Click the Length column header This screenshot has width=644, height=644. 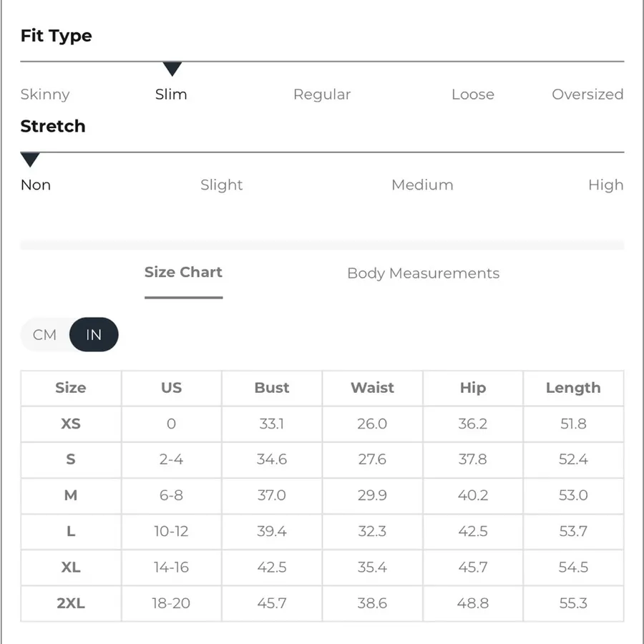(573, 388)
